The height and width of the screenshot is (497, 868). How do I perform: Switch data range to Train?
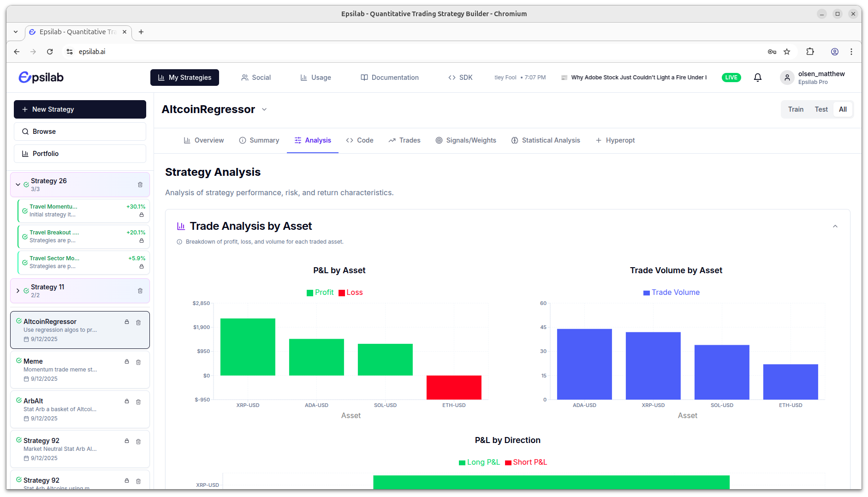coord(796,109)
